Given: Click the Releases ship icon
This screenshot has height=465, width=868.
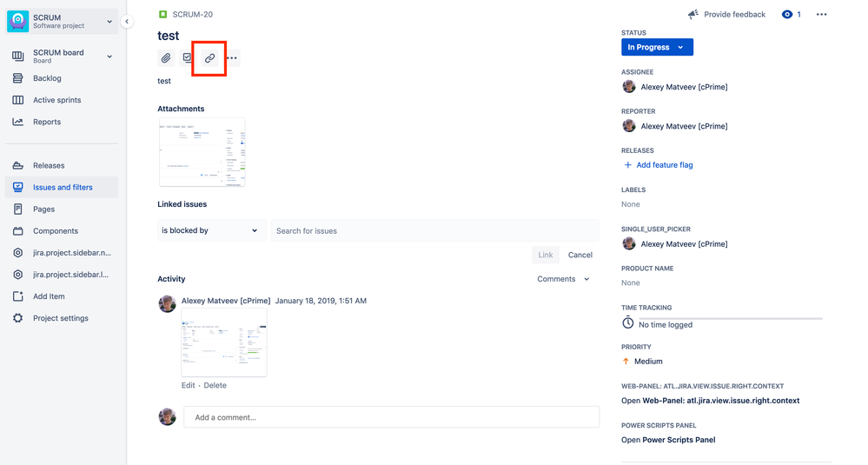Looking at the screenshot, I should (x=17, y=165).
